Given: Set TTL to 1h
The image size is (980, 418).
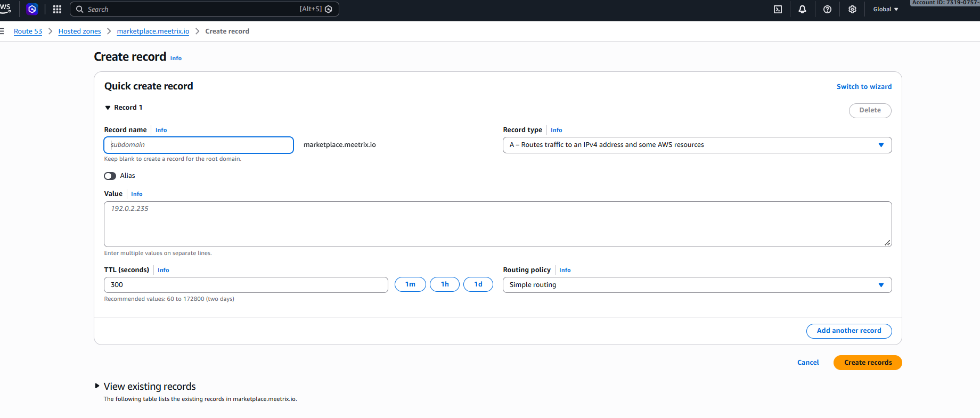Looking at the screenshot, I should (x=445, y=284).
